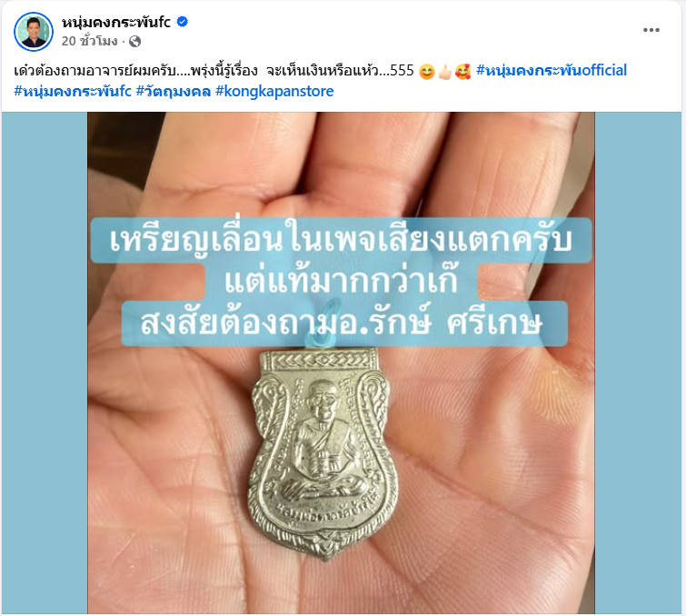Screen dimensions: 686x616
Task: Open hashtag #หนุ่มคงกระพันofficial
Action: [552, 71]
